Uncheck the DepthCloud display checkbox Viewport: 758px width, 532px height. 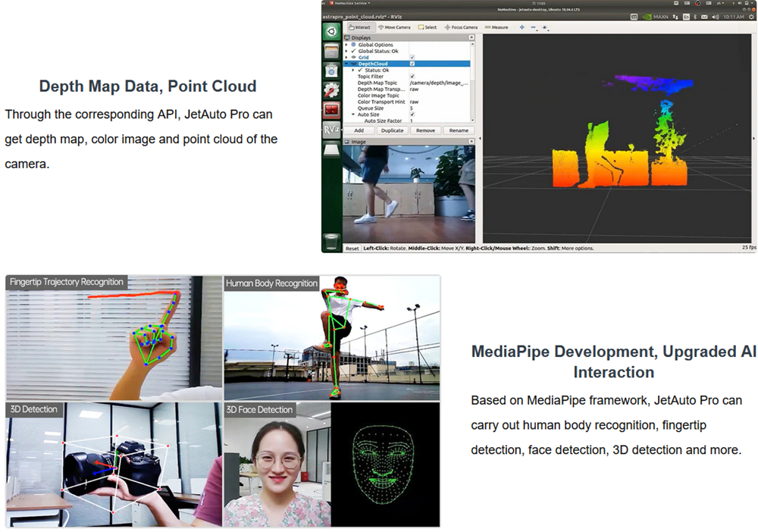tap(412, 64)
